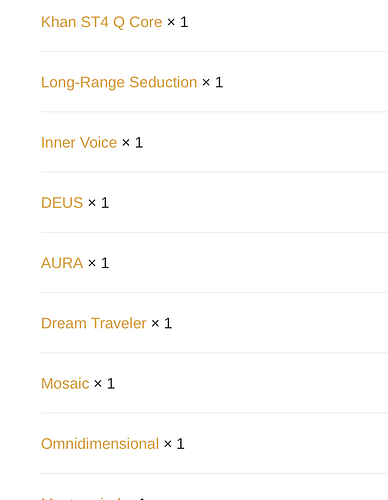Click the × 1 quantity next to Omnidimensional

(174, 444)
